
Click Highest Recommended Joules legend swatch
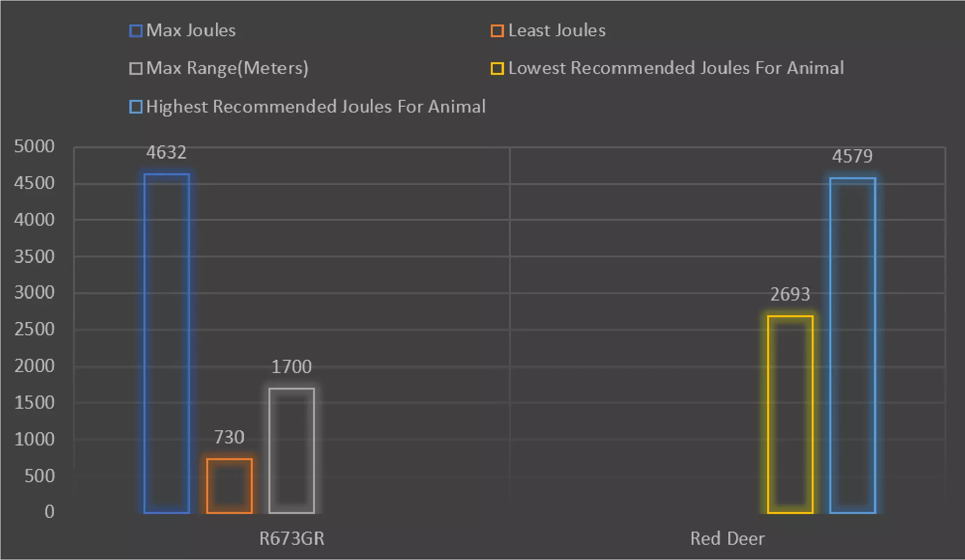click(136, 107)
